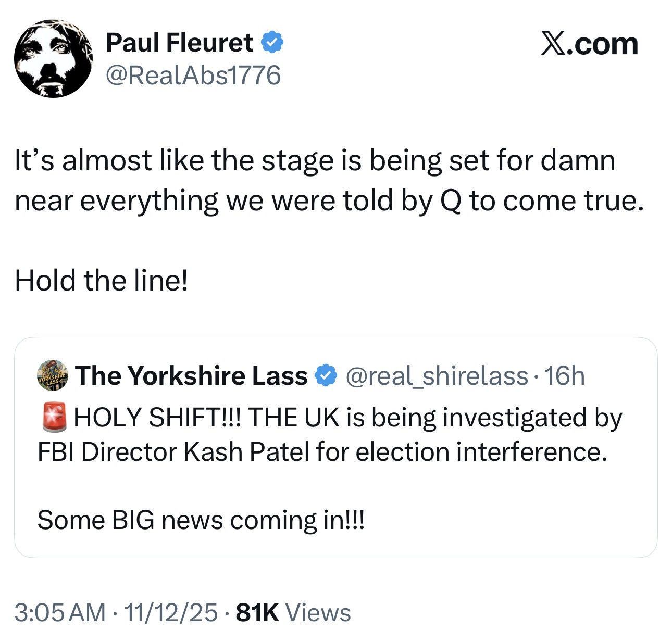Click Paul Fleuret's profile avatar
Image resolution: width=672 pixels, height=642 pixels.
point(53,59)
